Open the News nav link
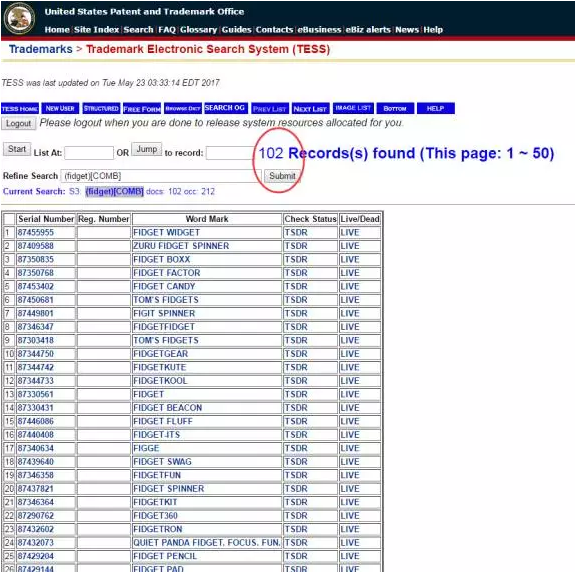This screenshot has width=575, height=573. [x=407, y=30]
